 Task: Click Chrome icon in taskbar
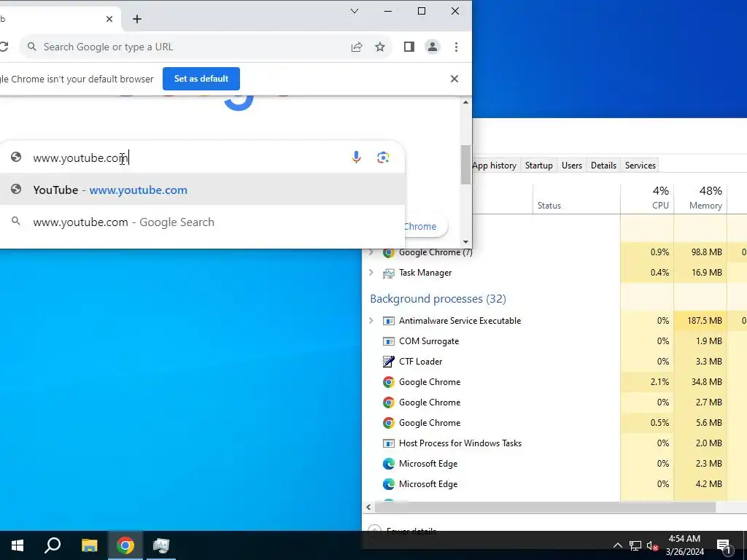[x=125, y=545]
